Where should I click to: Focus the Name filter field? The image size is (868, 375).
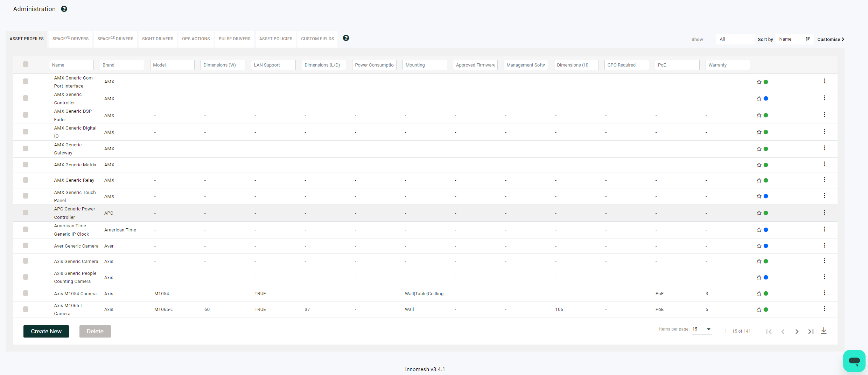(71, 65)
